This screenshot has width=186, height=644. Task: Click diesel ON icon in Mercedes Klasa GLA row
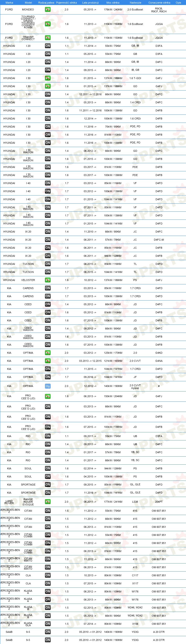pos(48,624)
